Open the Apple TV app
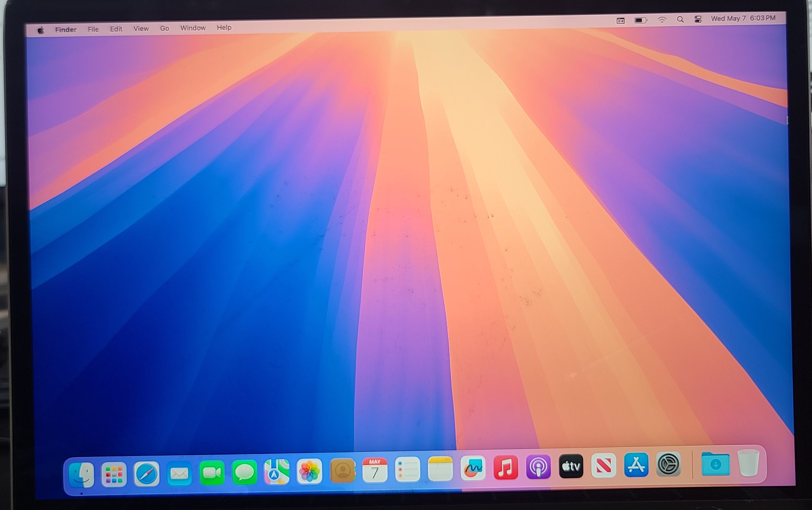The image size is (812, 510). coord(570,466)
